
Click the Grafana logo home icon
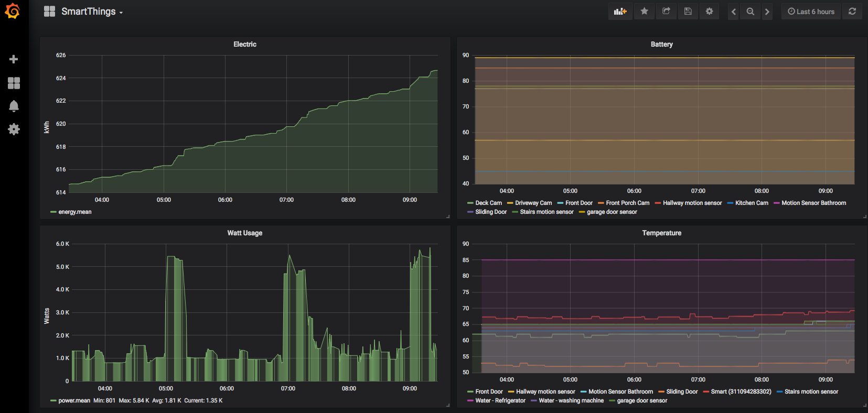(x=12, y=11)
